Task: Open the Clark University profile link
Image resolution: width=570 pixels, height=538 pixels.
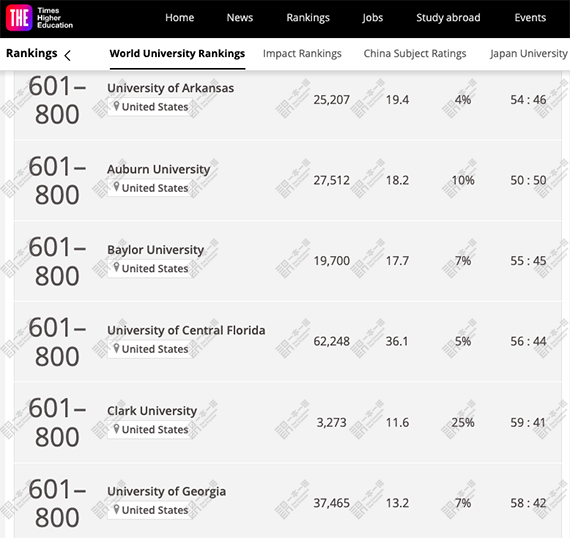Action: (x=152, y=411)
